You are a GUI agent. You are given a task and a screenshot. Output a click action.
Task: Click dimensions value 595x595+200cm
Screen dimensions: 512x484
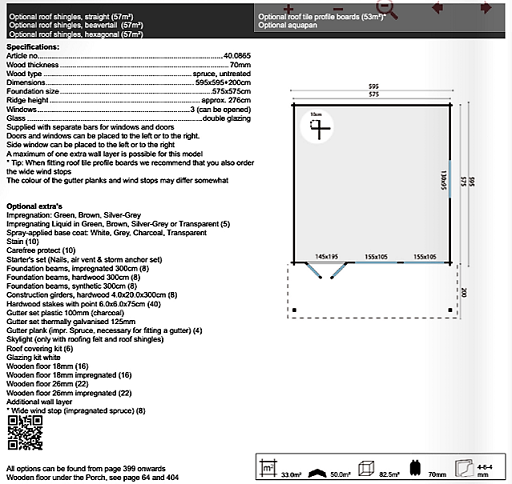point(223,82)
